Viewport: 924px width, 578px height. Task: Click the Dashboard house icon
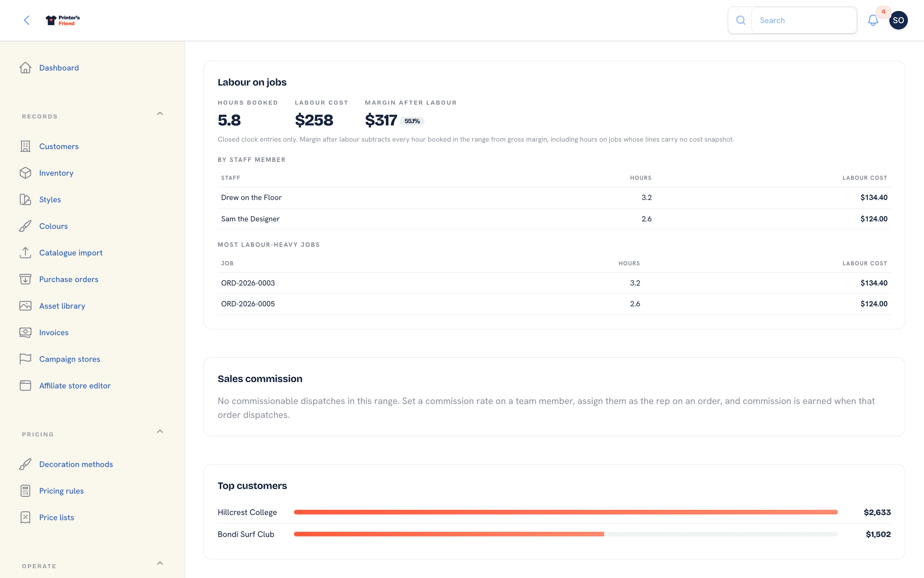25,68
